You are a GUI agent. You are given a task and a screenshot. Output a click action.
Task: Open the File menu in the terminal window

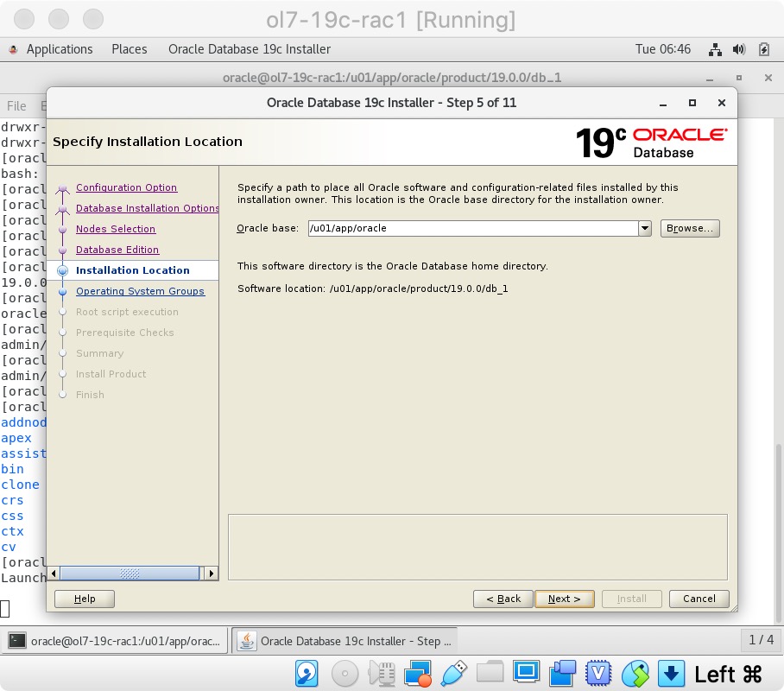coord(16,106)
